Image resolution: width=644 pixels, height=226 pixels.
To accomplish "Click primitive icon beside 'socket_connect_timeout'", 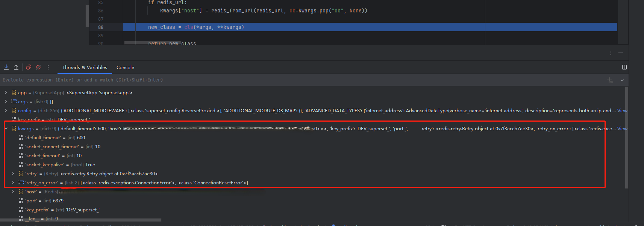I will [x=21, y=146].
